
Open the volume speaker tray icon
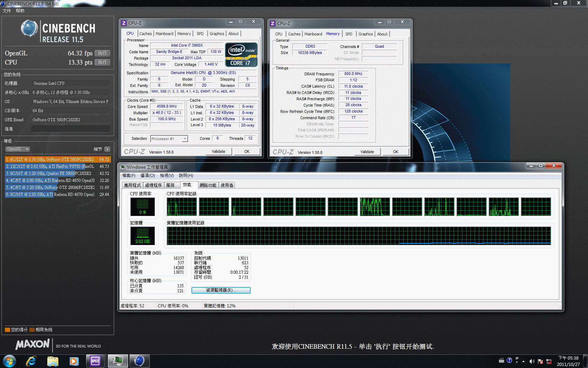coord(532,361)
